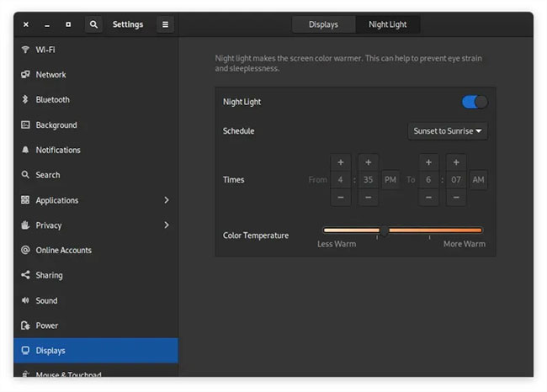Viewport: 547px width, 392px height.
Task: Click the Notifications bell icon
Action: click(x=25, y=150)
